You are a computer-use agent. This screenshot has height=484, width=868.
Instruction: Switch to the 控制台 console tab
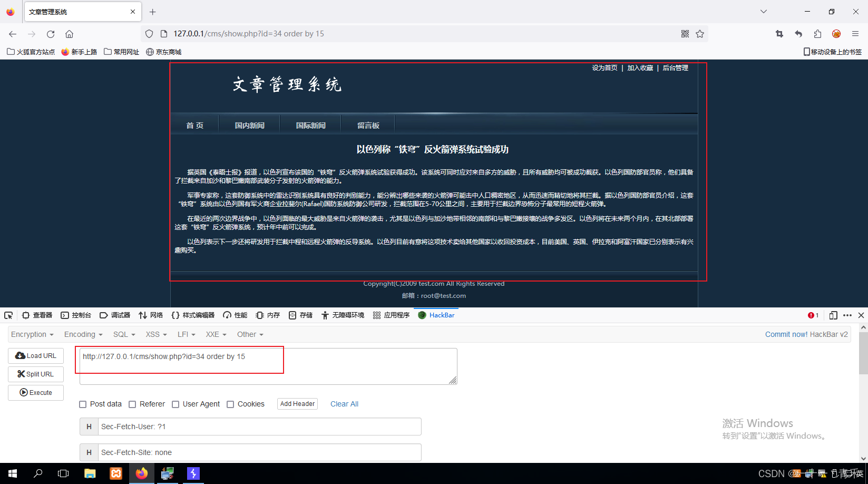76,315
